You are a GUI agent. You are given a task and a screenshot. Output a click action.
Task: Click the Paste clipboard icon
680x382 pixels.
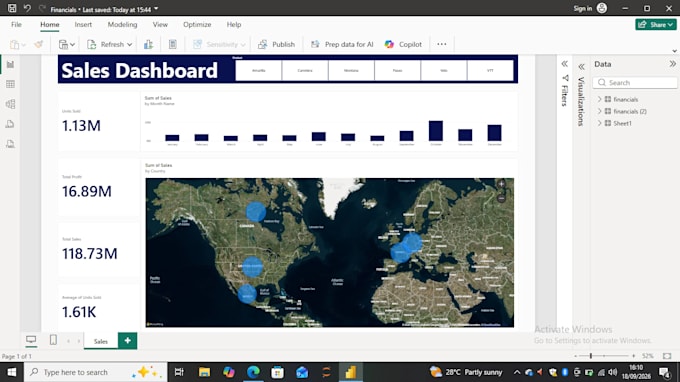[14, 44]
